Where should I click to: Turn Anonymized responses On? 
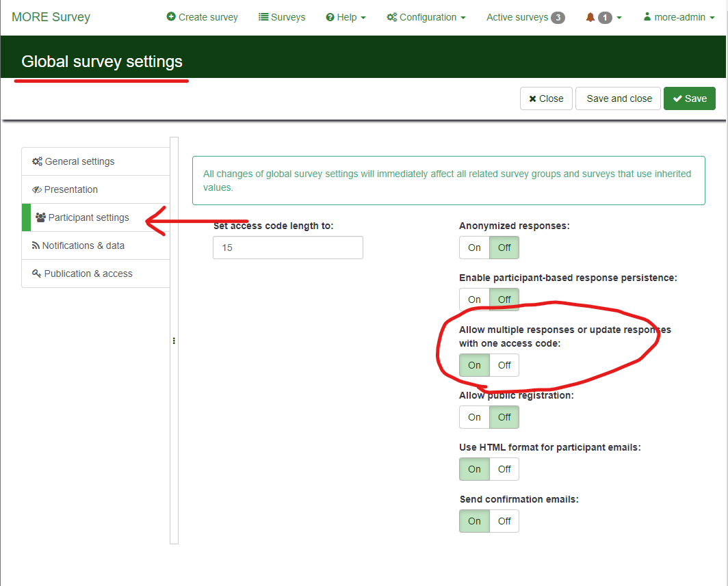coord(474,248)
